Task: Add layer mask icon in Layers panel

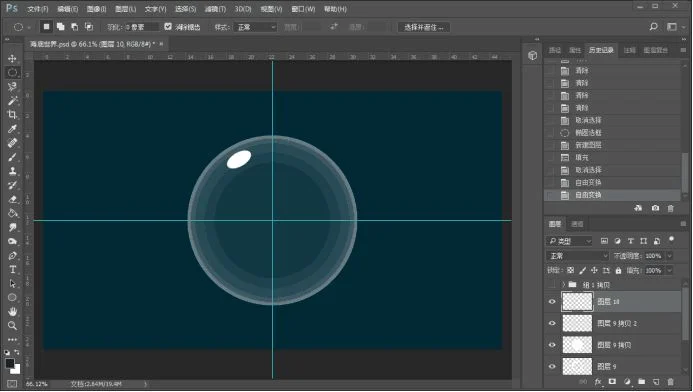Action: point(613,382)
